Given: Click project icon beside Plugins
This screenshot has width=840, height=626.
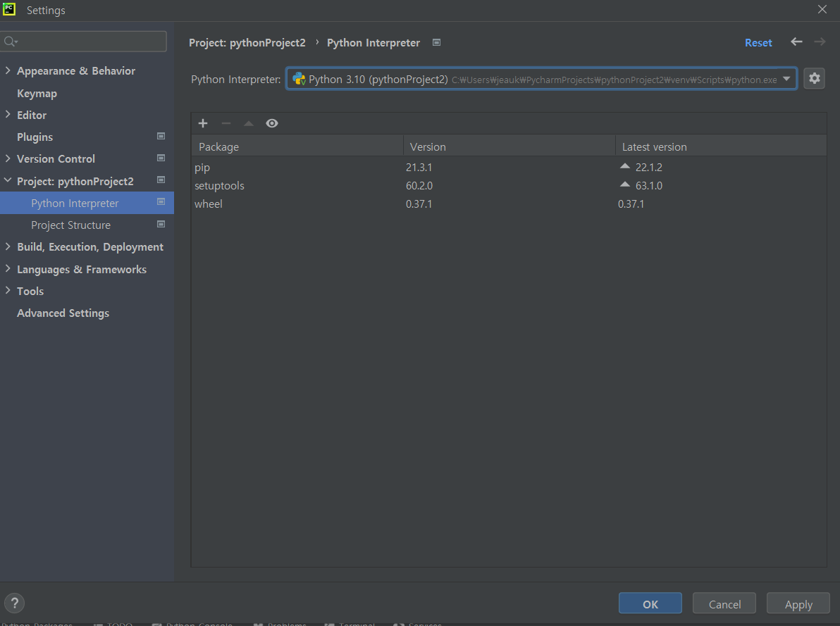Looking at the screenshot, I should [161, 136].
